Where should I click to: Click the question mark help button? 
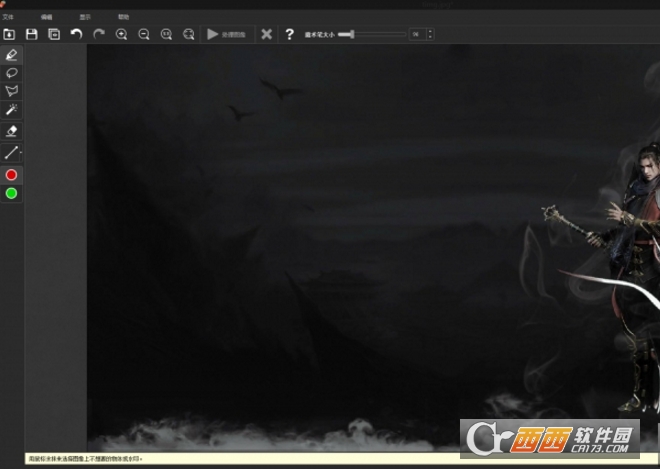pyautogui.click(x=289, y=34)
